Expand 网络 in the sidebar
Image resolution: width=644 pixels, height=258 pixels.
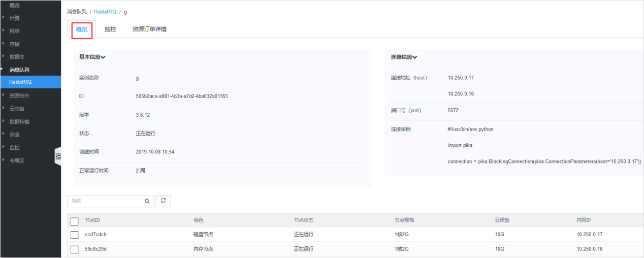[x=15, y=31]
